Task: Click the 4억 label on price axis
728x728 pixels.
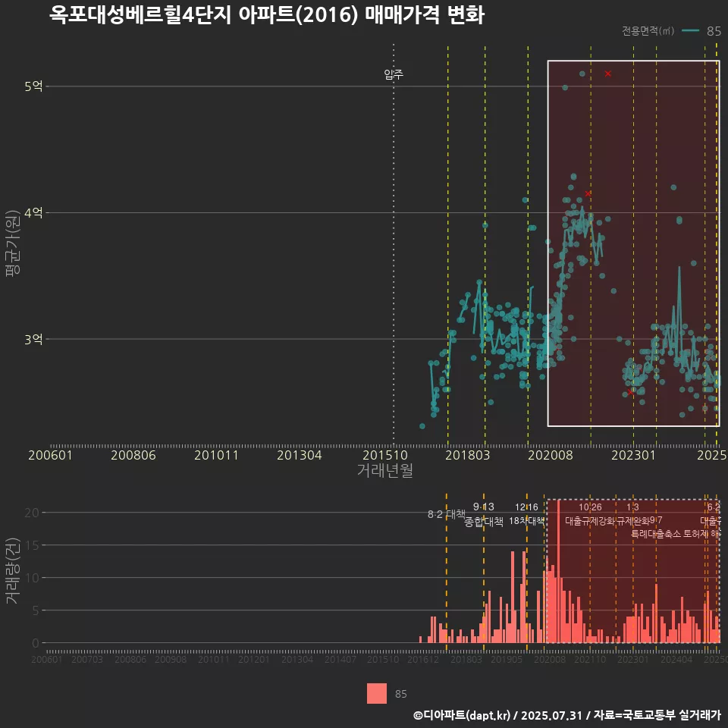Action: click(x=33, y=212)
